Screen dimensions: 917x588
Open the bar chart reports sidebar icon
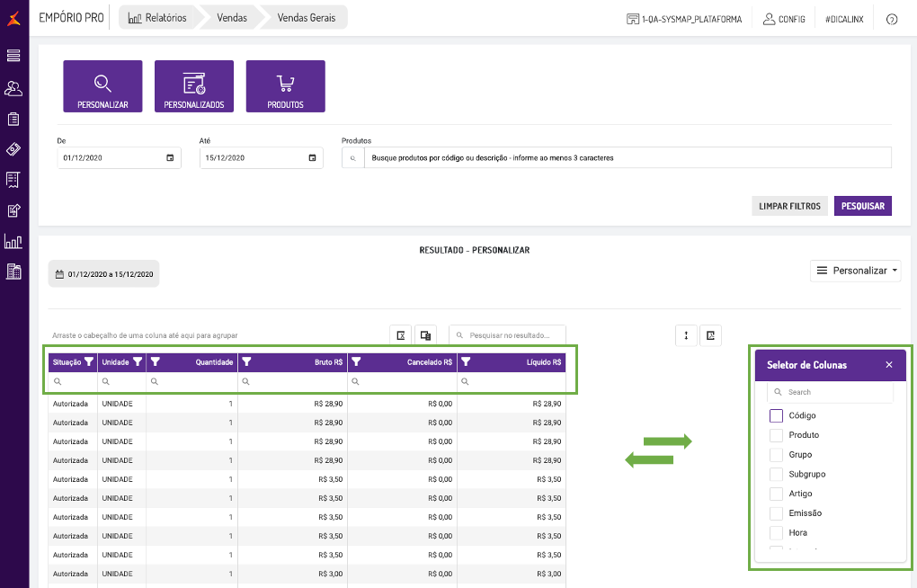coord(13,241)
